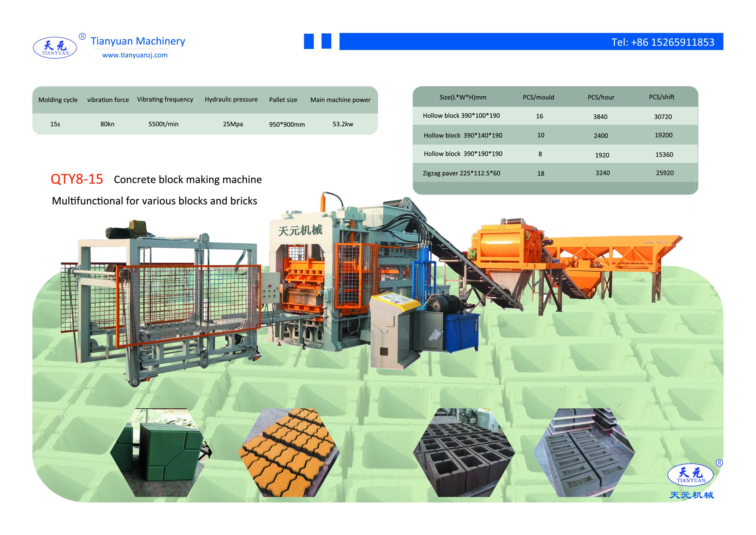Click the PCS/mould column header
The height and width of the screenshot is (535, 756).
[538, 97]
